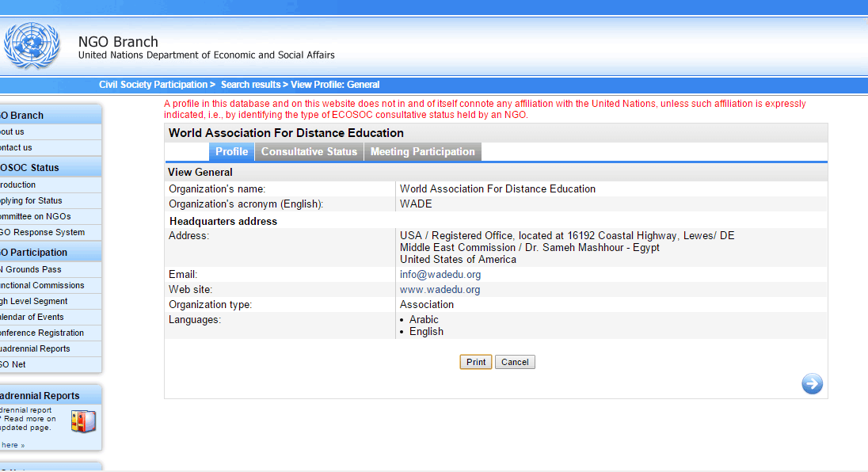868x472 pixels.
Task: Open the Consultative Status tab
Action: pyautogui.click(x=309, y=152)
